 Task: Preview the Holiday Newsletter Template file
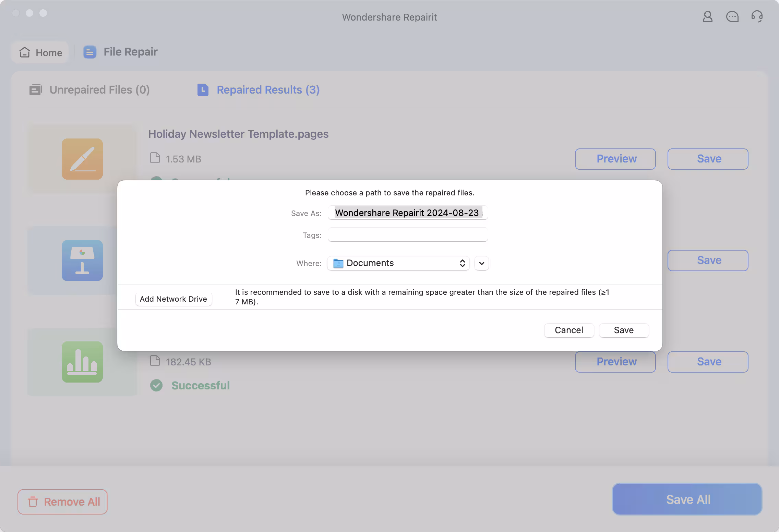(x=615, y=159)
